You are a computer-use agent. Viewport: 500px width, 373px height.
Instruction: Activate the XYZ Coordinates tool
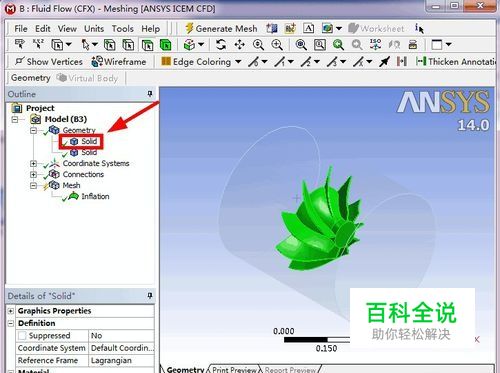pos(39,44)
